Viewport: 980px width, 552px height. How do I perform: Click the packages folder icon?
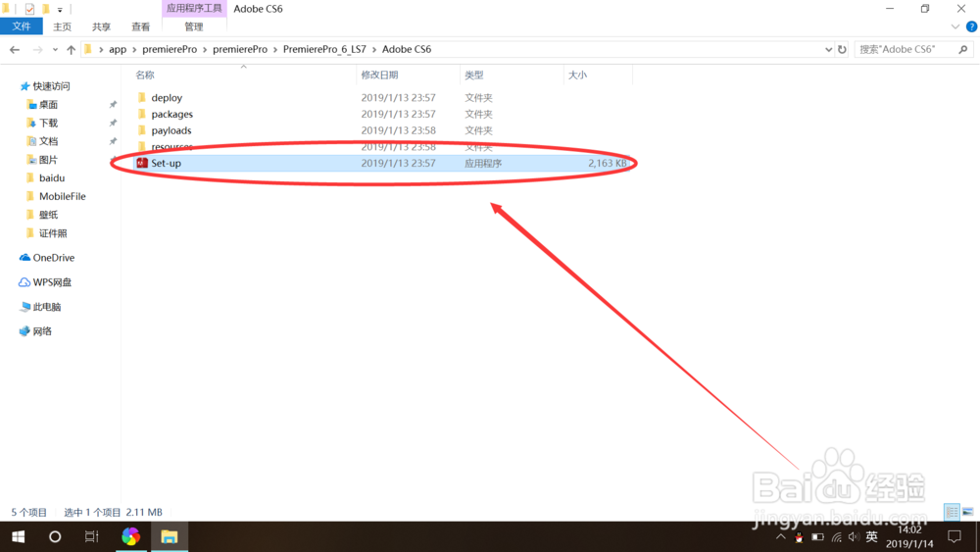pos(142,113)
